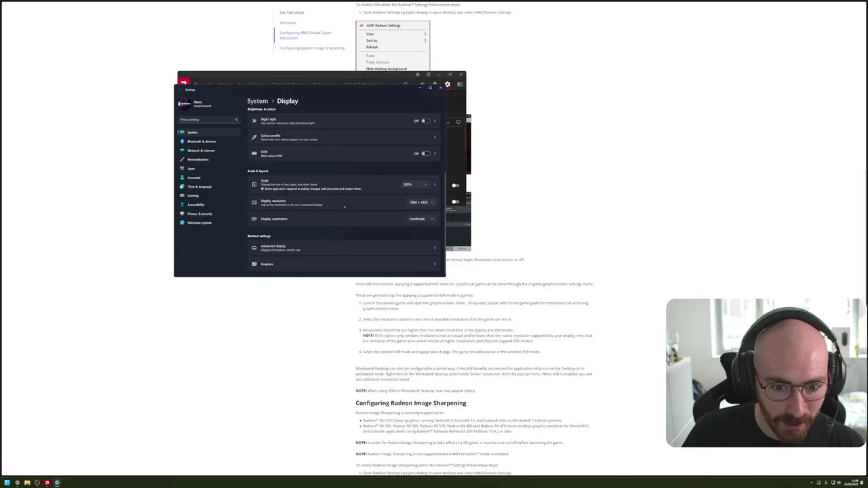Open the Gaming category
Screen dimensions: 868x488
point(209,195)
